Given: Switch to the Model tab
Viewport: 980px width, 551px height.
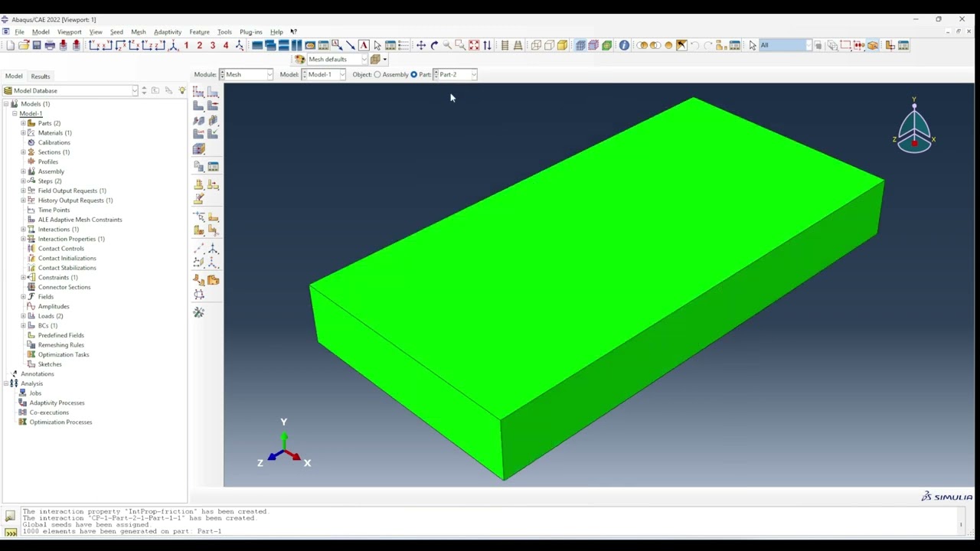Looking at the screenshot, I should tap(14, 77).
